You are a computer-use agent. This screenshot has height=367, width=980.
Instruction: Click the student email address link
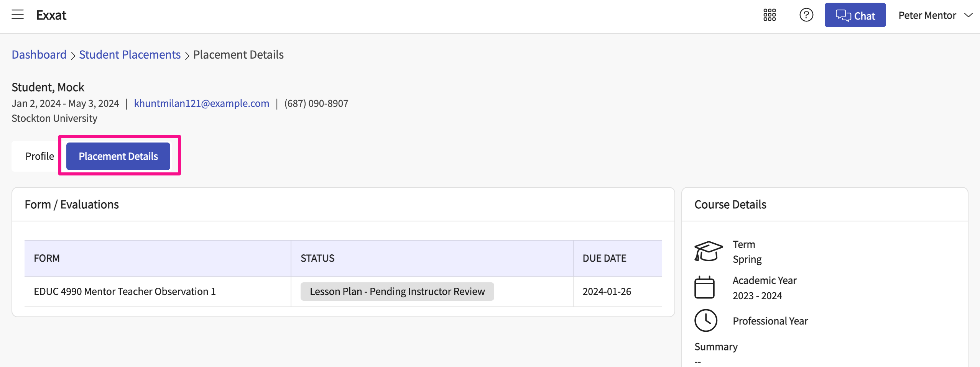coord(201,103)
